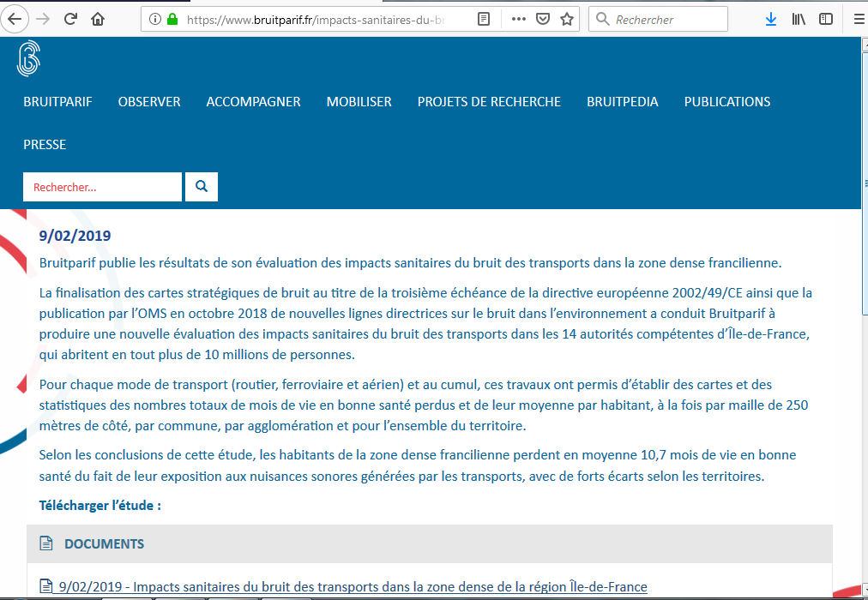Viewport: 868px width, 600px height.
Task: Click the 9/02/2019 date heading
Action: (75, 236)
